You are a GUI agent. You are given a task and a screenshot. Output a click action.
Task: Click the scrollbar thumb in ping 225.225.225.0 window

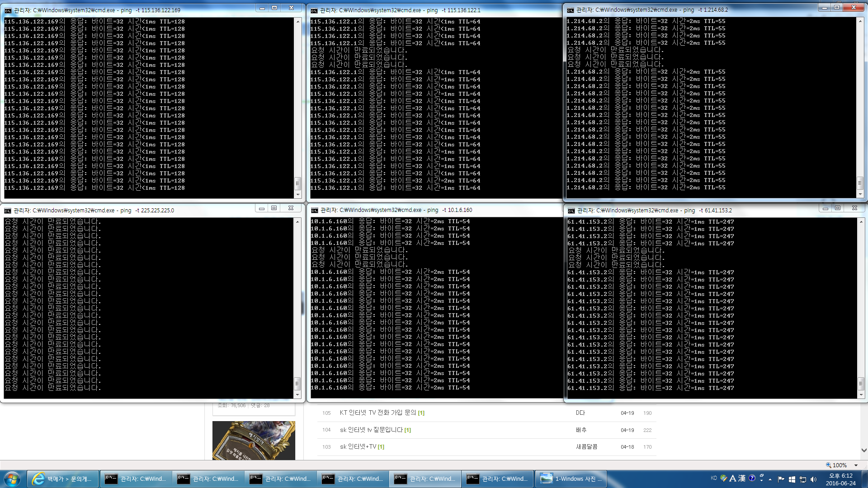[x=297, y=384]
